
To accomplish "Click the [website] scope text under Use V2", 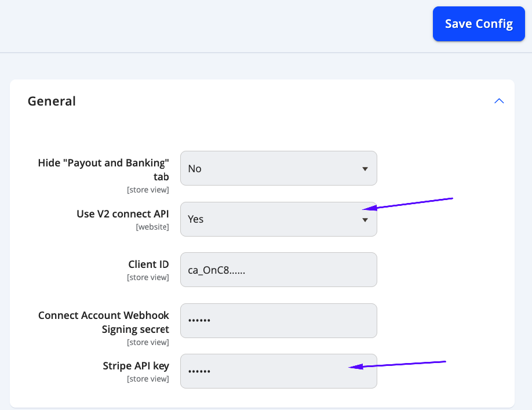I will [152, 227].
